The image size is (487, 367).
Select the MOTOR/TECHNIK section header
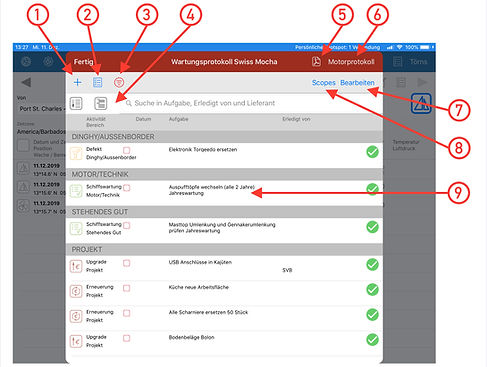tap(224, 174)
